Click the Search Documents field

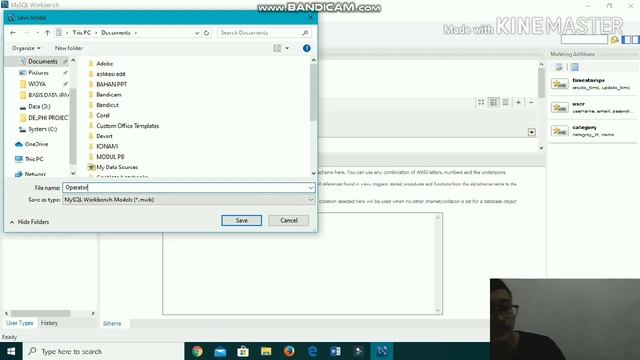tap(264, 33)
